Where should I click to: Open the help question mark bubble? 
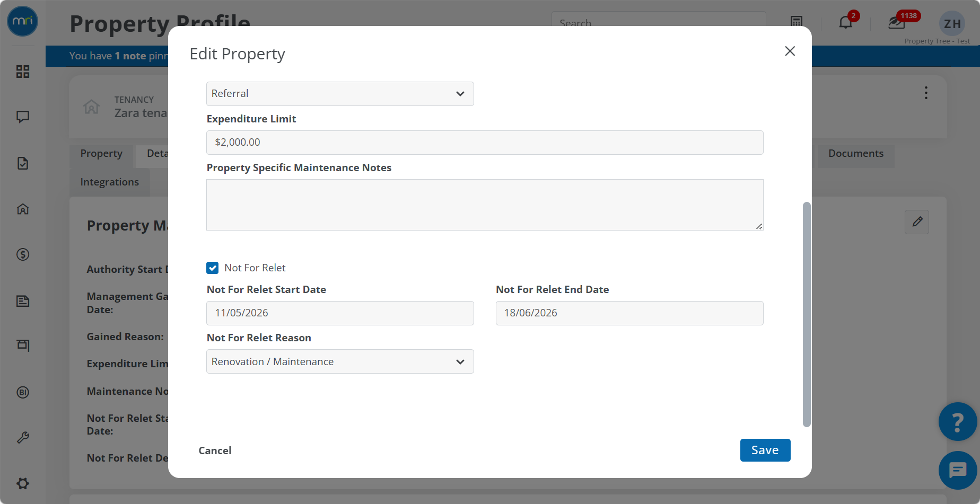click(958, 422)
